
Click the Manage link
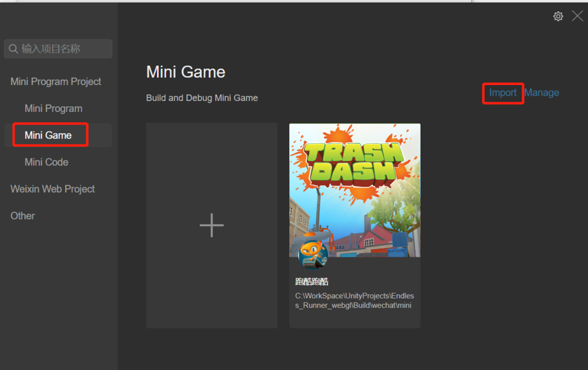[x=542, y=93]
